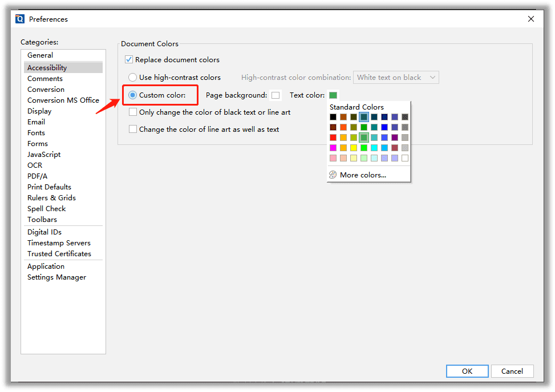
Task: Dismiss the dialog with Cancel
Action: click(512, 371)
